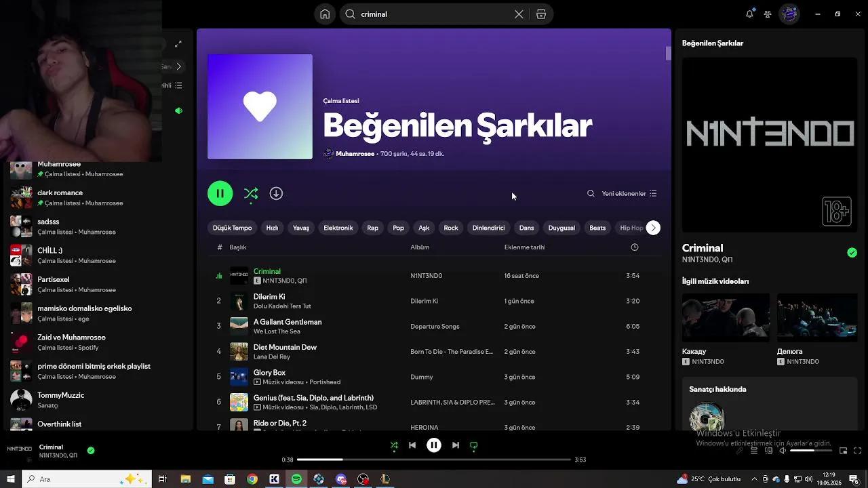Download the Beğenilen Şarkılar playlist
Image resolution: width=868 pixels, height=488 pixels.
pos(276,193)
